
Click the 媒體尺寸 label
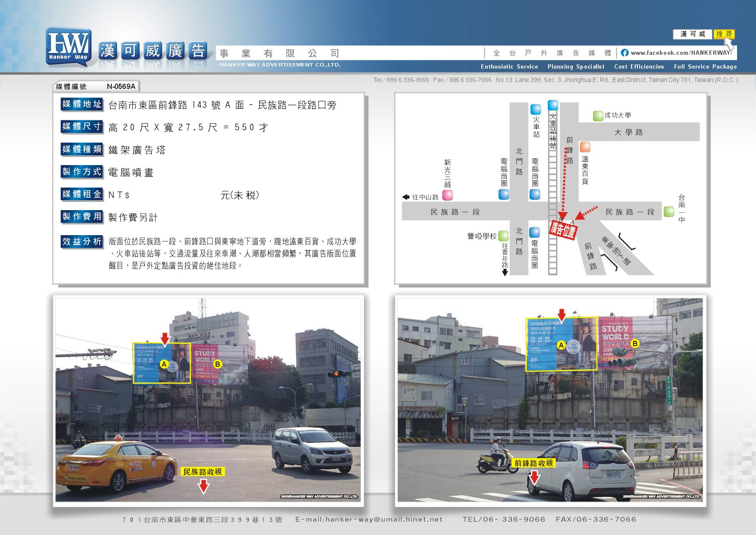[x=82, y=126]
